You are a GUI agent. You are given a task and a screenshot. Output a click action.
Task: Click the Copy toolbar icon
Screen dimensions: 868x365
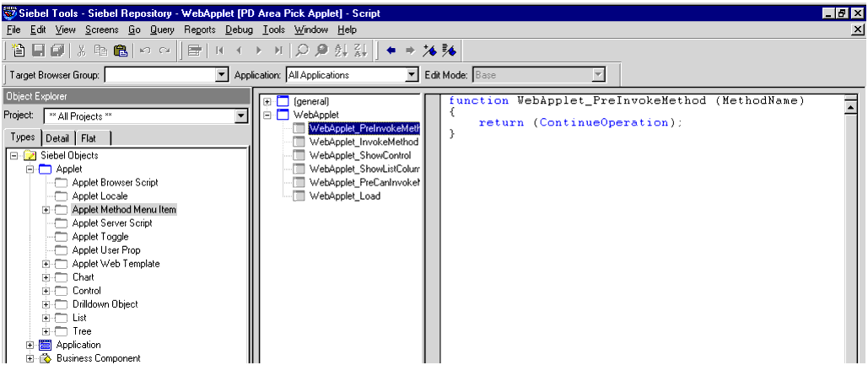pyautogui.click(x=100, y=51)
